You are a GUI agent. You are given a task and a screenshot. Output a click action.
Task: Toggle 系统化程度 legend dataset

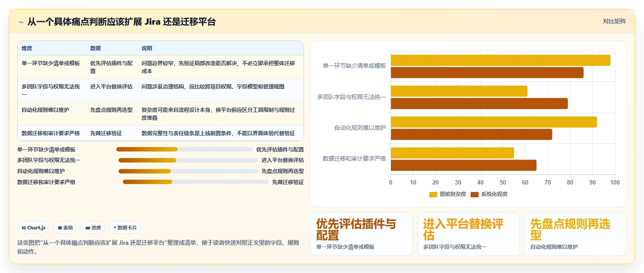[x=489, y=194]
